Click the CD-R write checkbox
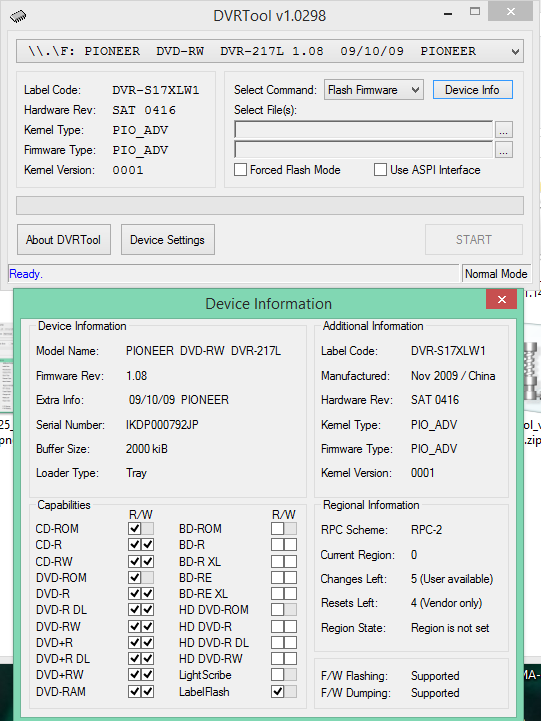The height and width of the screenshot is (721, 541). pyautogui.click(x=148, y=545)
